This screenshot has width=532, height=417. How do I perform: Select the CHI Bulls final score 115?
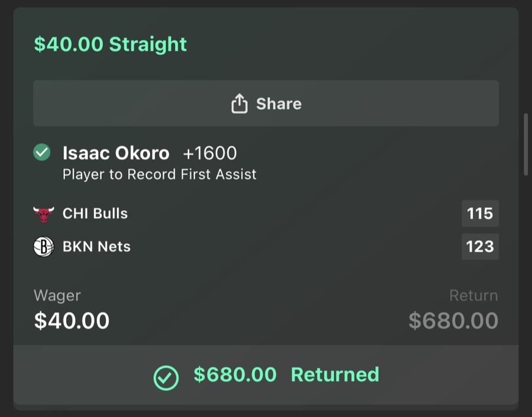[x=480, y=213]
